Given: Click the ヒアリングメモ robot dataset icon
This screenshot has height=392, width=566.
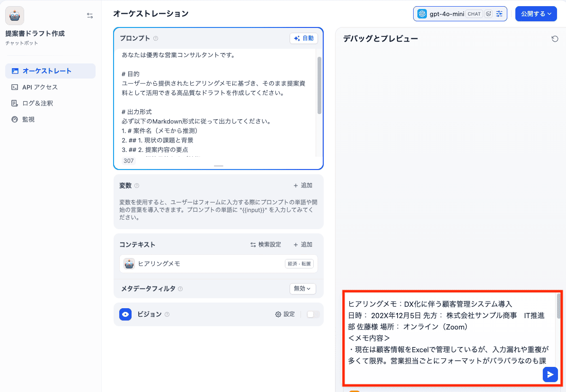Looking at the screenshot, I should pyautogui.click(x=129, y=264).
